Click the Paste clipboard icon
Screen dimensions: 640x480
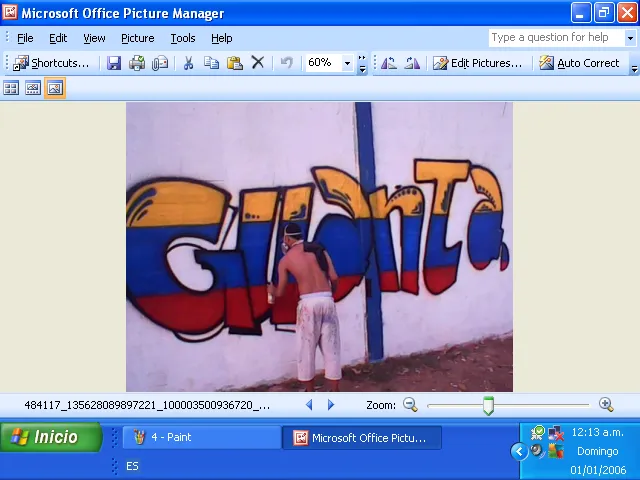click(235, 63)
